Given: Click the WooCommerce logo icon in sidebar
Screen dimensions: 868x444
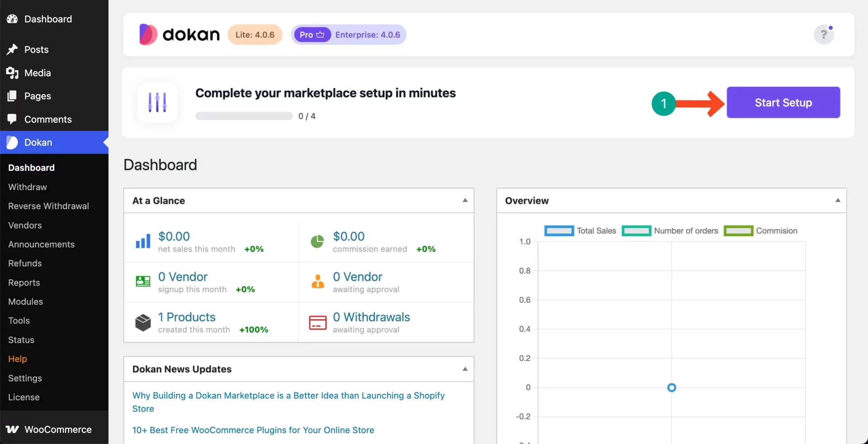Looking at the screenshot, I should (x=12, y=430).
